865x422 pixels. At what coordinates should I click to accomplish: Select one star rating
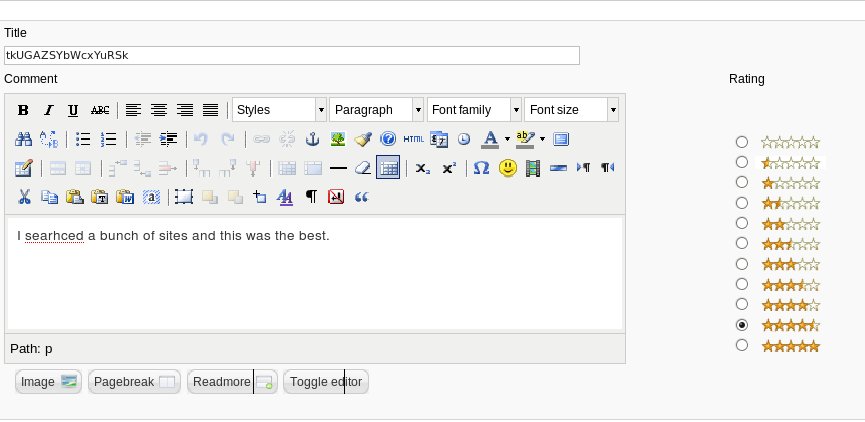[742, 182]
